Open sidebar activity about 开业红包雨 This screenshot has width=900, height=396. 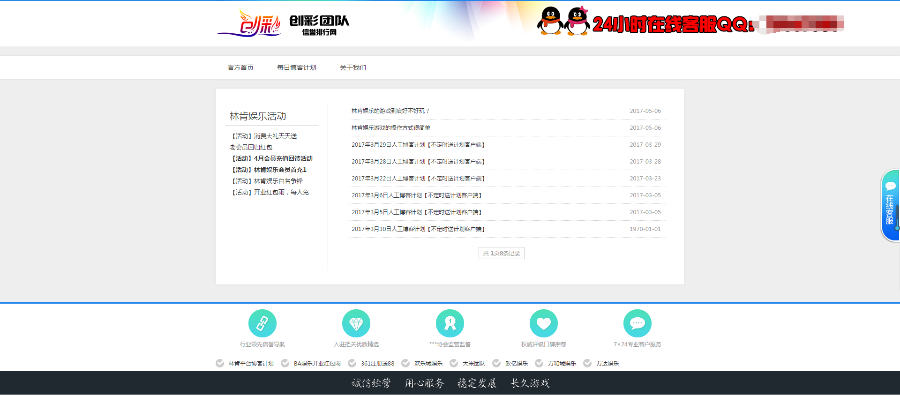270,192
